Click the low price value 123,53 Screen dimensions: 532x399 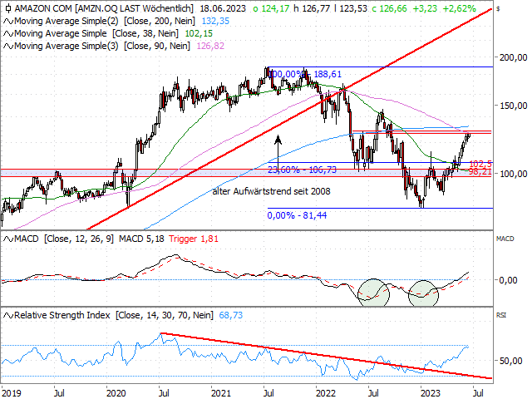tap(353, 8)
